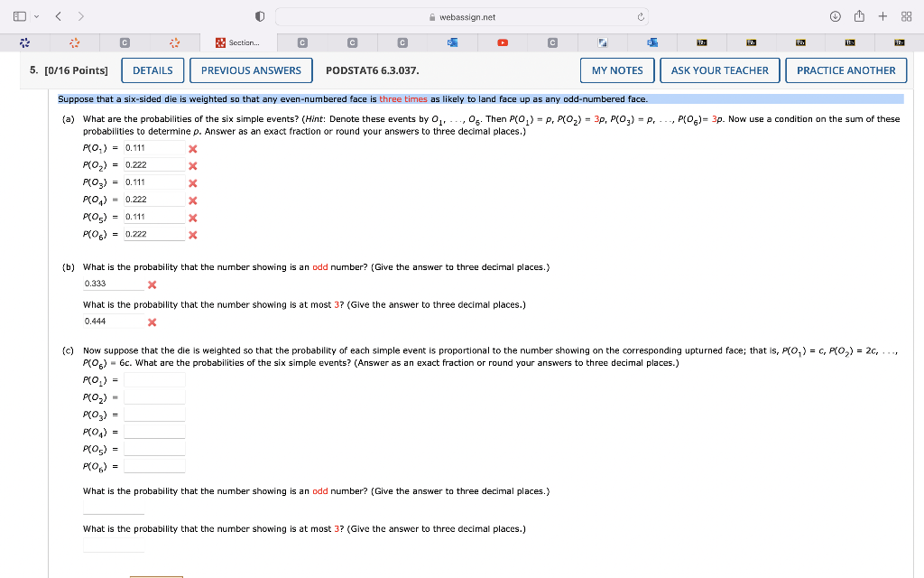This screenshot has height=578, width=924.
Task: Click the part (a) P(O2) answer field with 0.222
Action: tap(154, 165)
